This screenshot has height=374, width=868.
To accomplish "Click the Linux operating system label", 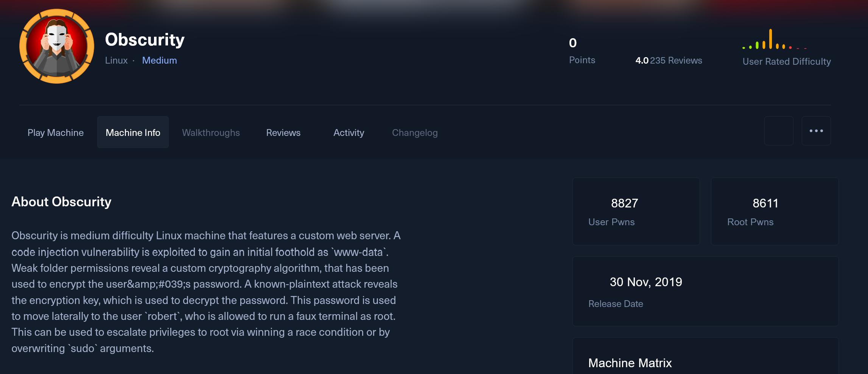I will coord(116,61).
